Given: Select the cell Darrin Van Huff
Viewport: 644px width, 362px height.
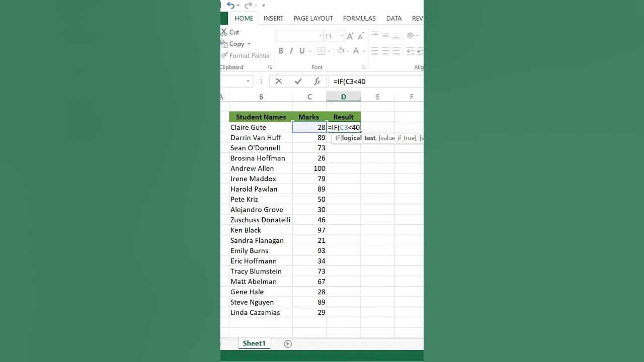Looking at the screenshot, I should [261, 138].
